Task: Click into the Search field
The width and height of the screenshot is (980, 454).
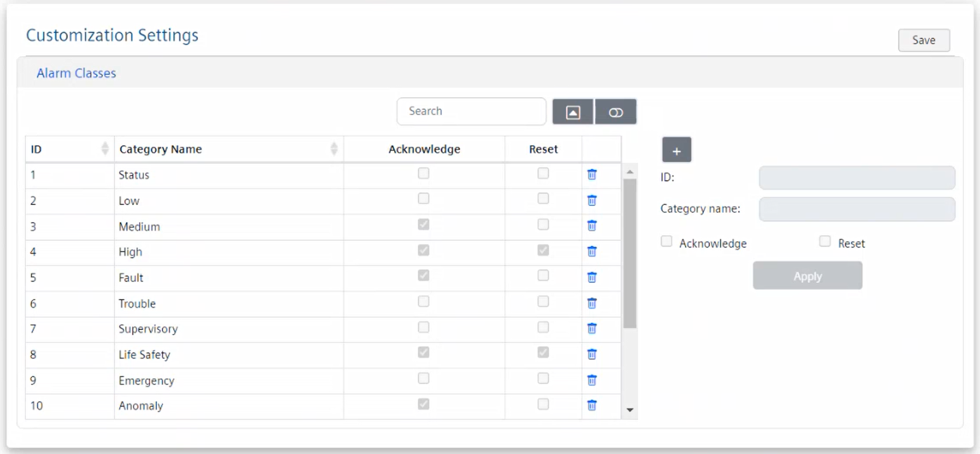Action: tap(471, 111)
